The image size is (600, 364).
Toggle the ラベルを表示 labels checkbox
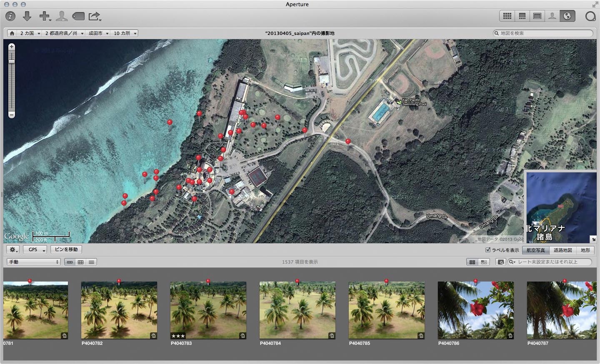[x=488, y=250]
